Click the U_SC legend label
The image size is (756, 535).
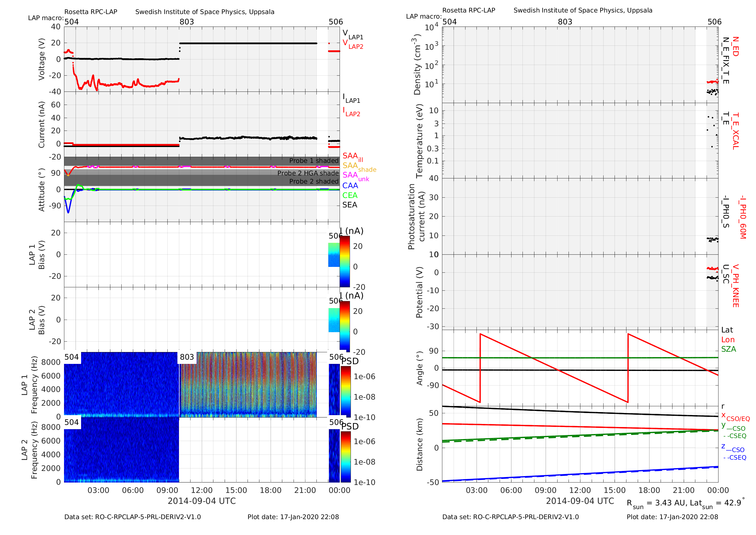point(726,274)
